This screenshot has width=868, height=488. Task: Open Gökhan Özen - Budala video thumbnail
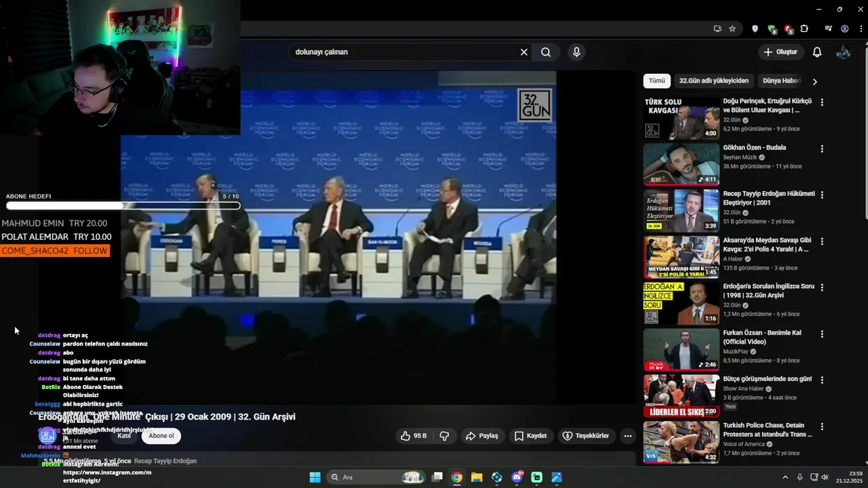(x=682, y=164)
